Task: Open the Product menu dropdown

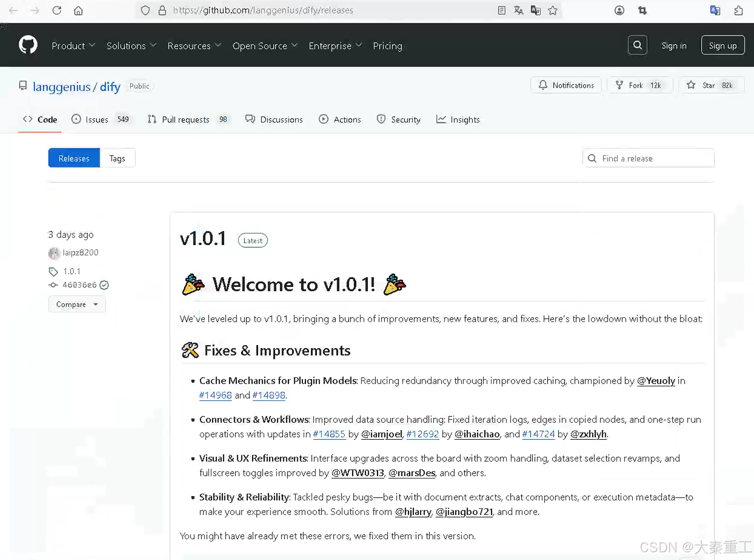Action: pyautogui.click(x=73, y=45)
